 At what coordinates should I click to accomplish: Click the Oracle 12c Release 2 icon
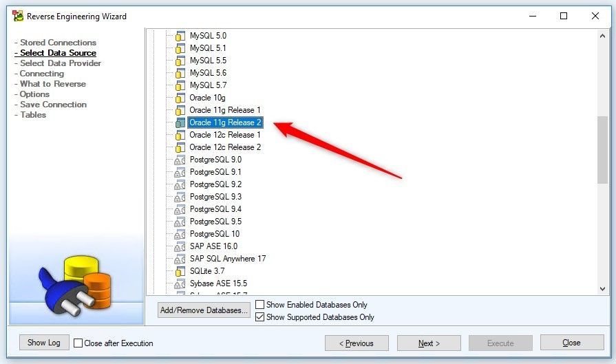[x=180, y=148]
